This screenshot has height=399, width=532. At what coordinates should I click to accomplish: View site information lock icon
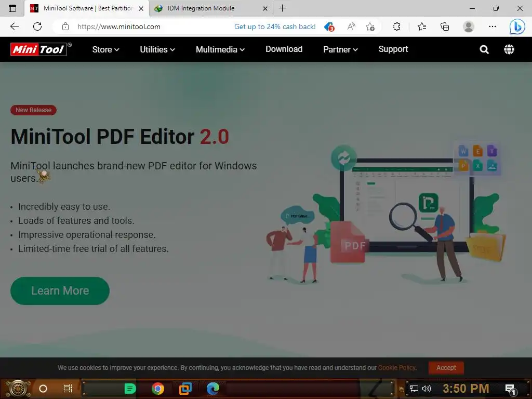(x=65, y=26)
